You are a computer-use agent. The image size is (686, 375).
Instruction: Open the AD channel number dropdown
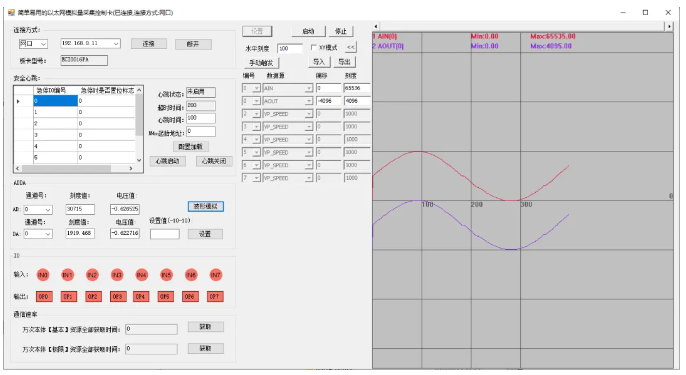[x=38, y=210]
